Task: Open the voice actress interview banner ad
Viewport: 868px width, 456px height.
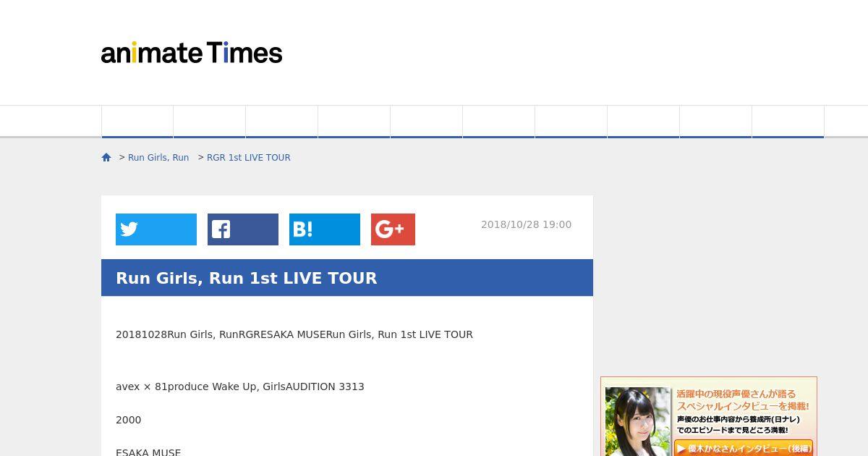Action: pos(709,416)
